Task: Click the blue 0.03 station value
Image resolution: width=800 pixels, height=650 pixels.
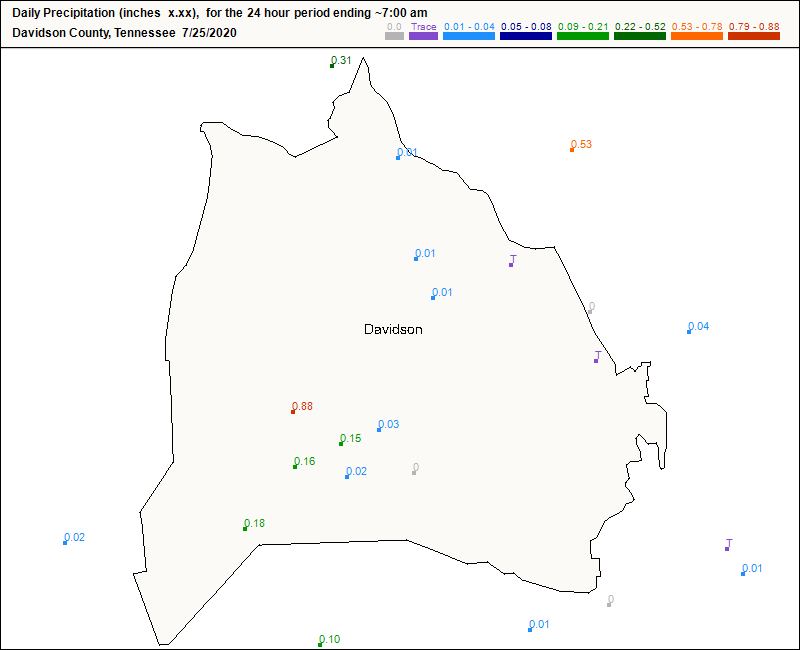Action: (388, 424)
